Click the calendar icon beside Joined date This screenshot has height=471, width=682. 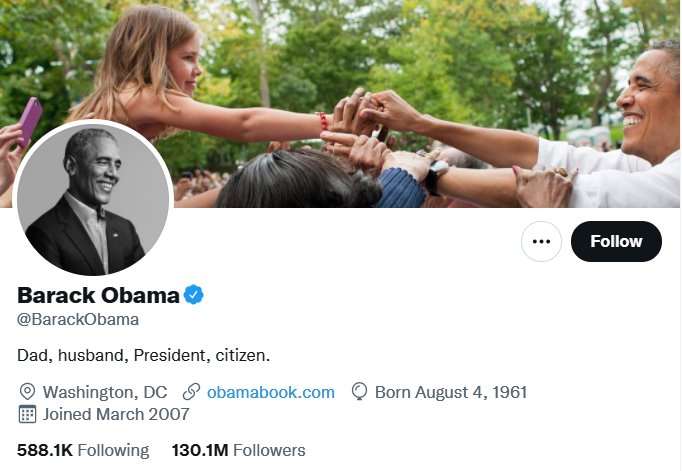tap(27, 414)
